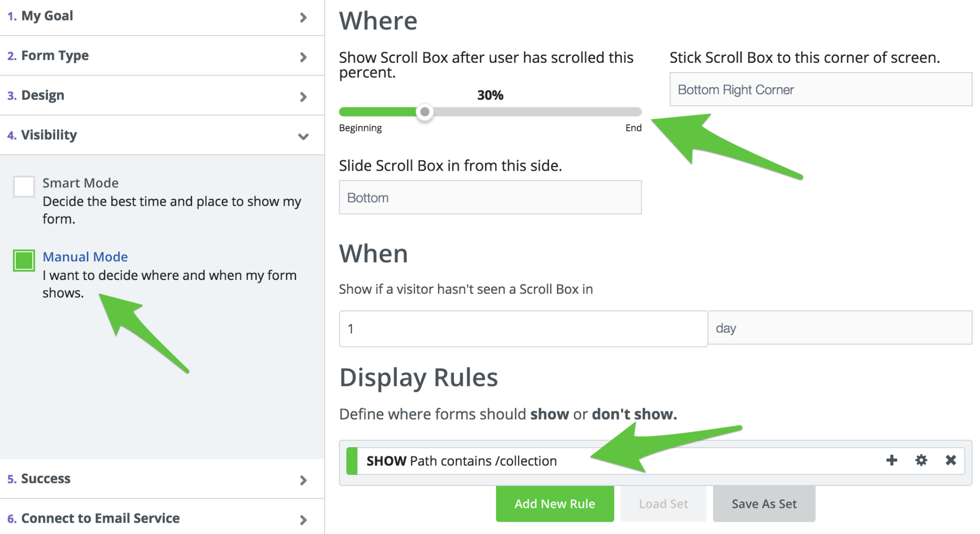980x534 pixels.
Task: Open step 3 Design
Action: pos(162,95)
